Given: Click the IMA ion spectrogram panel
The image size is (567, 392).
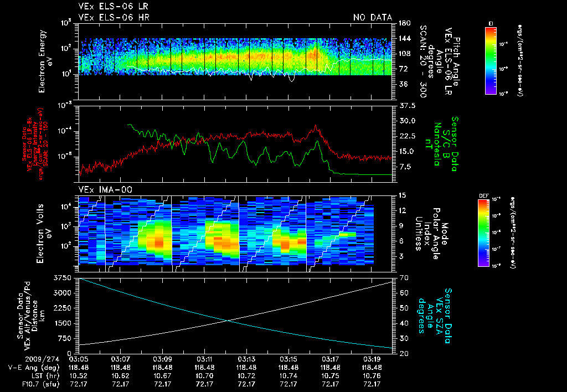Looking at the screenshot, I should 235,234.
